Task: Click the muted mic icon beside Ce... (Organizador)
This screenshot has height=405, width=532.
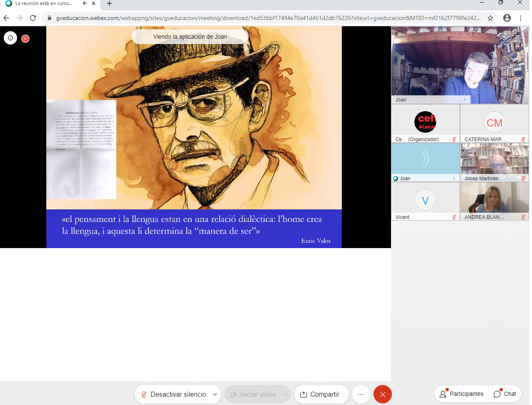Action: (x=454, y=139)
